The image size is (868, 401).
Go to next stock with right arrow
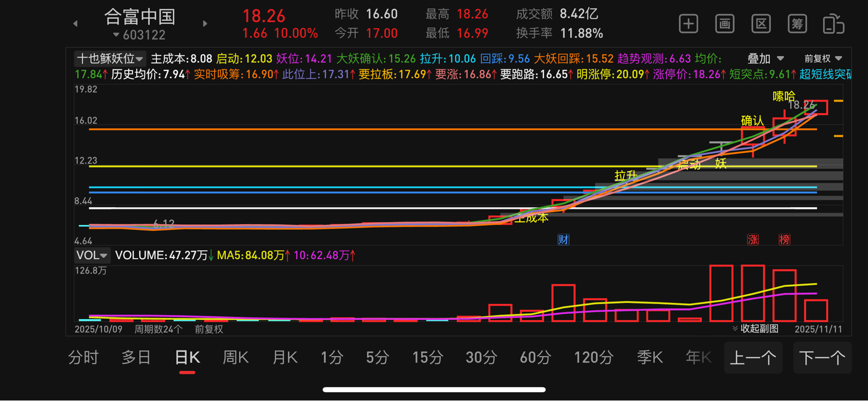point(205,23)
